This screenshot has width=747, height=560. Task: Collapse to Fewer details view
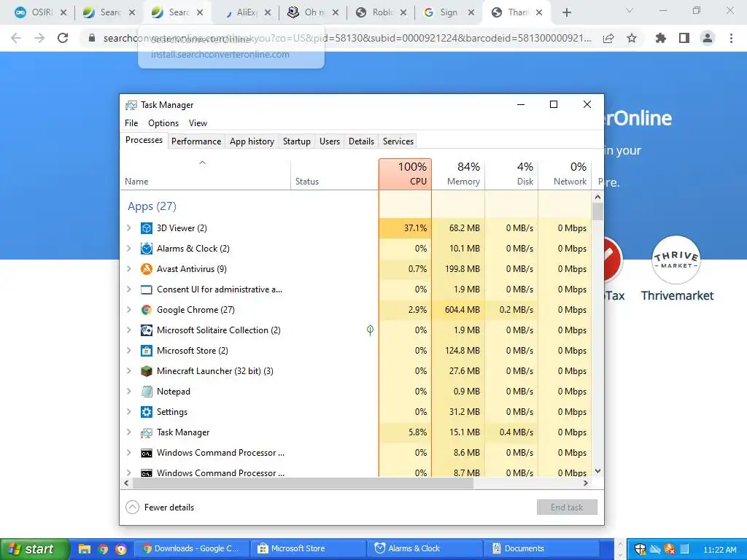coord(160,507)
